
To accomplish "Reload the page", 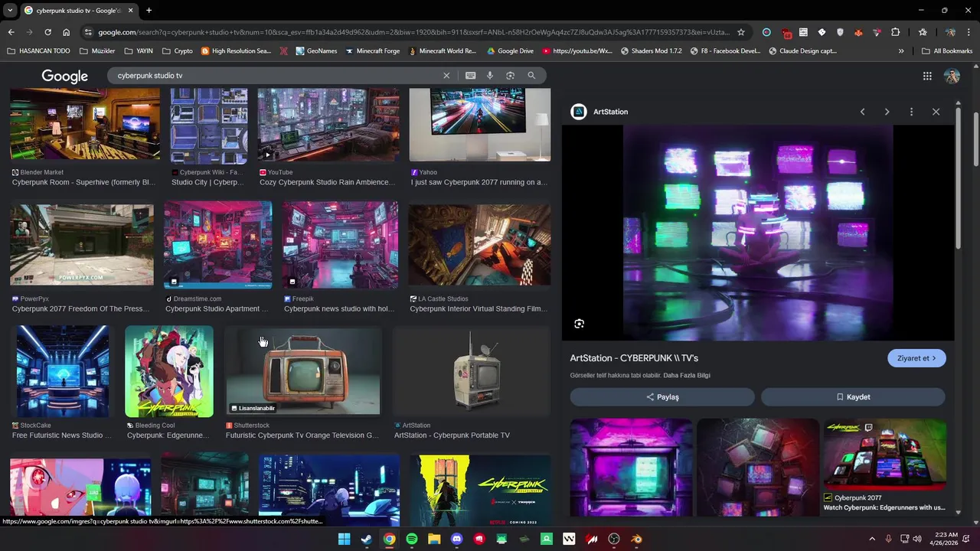I will [x=47, y=32].
